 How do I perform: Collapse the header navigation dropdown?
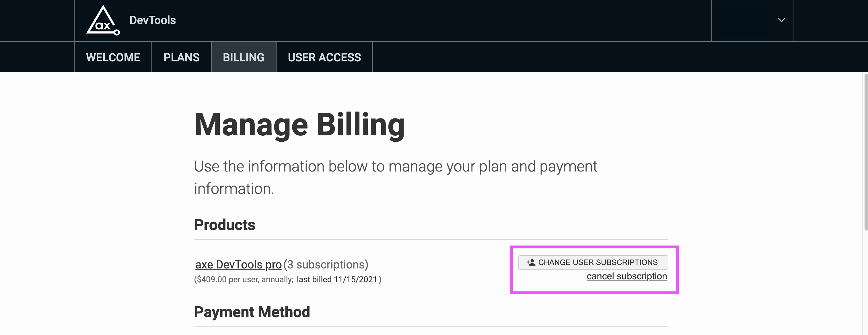click(781, 20)
